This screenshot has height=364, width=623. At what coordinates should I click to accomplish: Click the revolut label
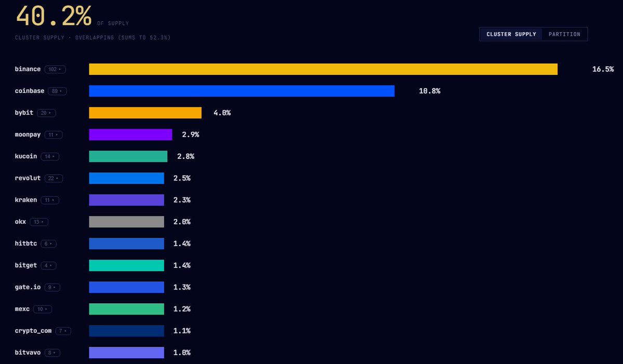(28, 178)
